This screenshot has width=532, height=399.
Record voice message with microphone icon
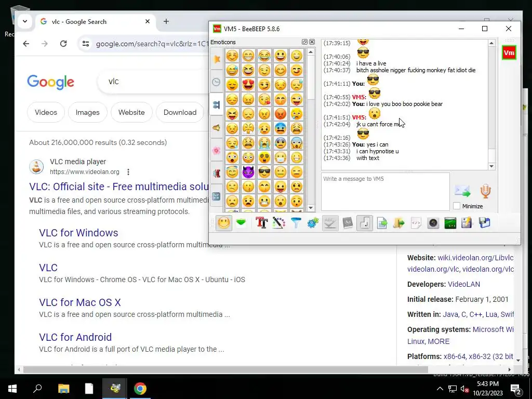point(486,191)
